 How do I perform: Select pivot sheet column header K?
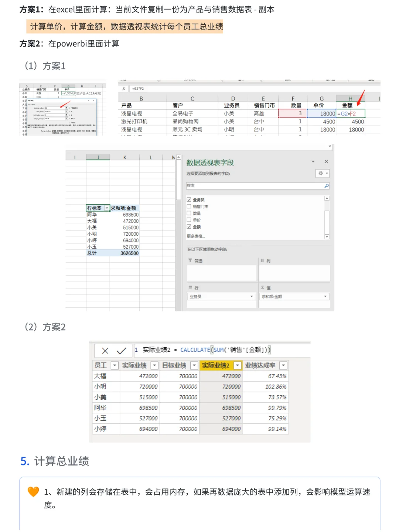(x=125, y=157)
